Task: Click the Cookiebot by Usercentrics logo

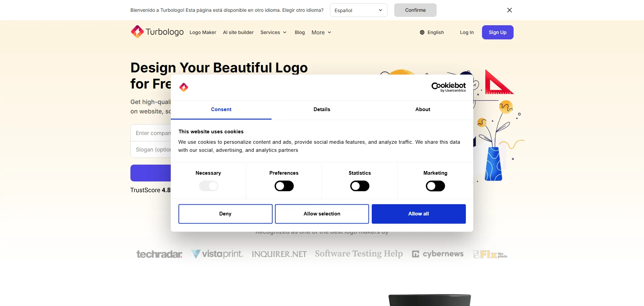Action: (448, 87)
